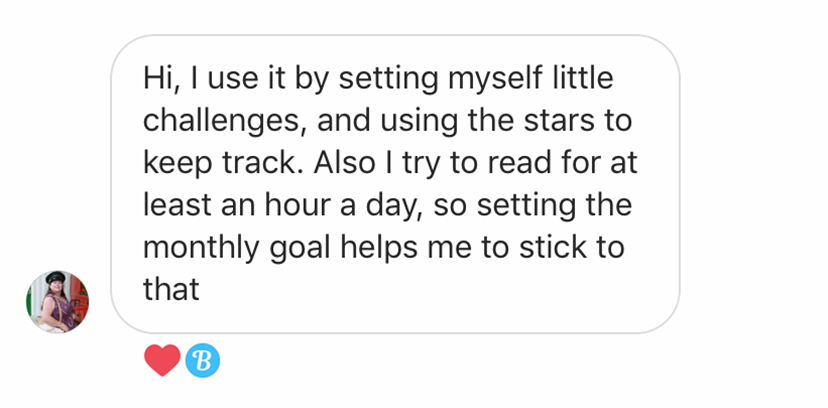This screenshot has width=828, height=408.
Task: Click the final word "that"
Action: click(x=172, y=290)
